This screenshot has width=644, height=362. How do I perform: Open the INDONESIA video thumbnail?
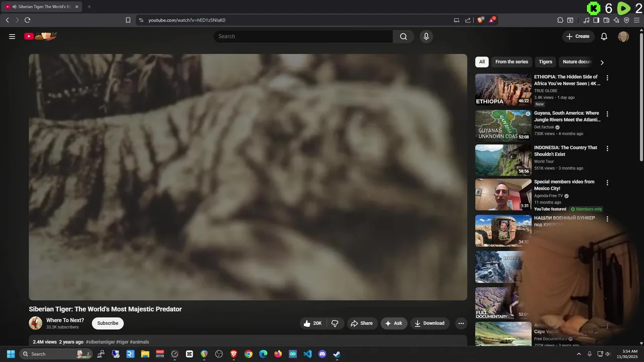point(503,160)
